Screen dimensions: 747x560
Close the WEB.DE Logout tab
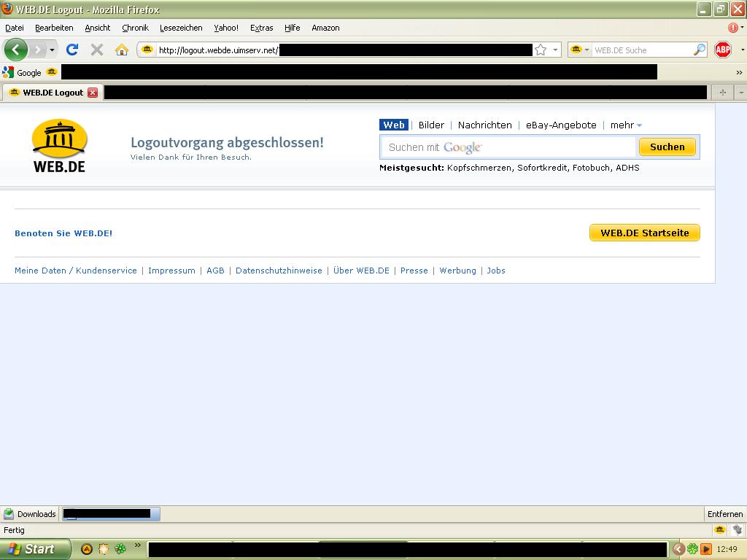click(93, 93)
